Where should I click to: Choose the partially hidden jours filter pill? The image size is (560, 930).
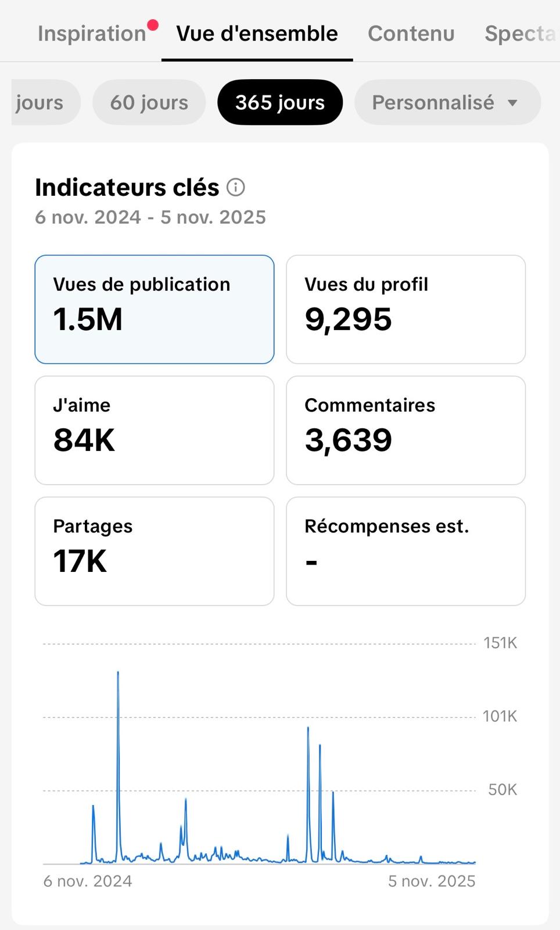coord(40,103)
